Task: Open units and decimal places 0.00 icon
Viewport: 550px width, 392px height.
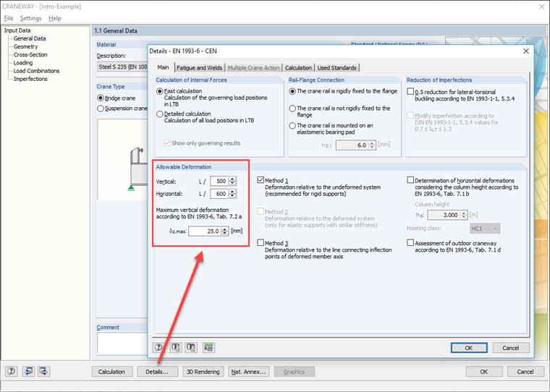Action: coord(208,347)
